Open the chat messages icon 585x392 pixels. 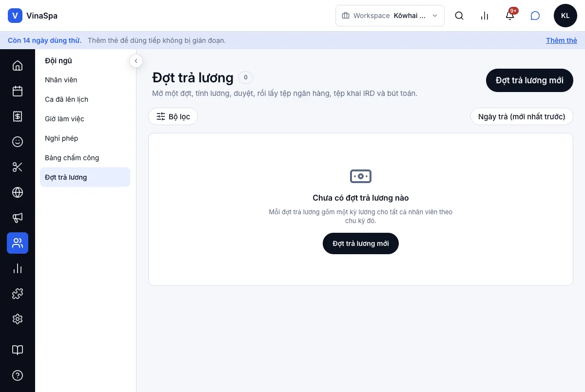tap(535, 16)
